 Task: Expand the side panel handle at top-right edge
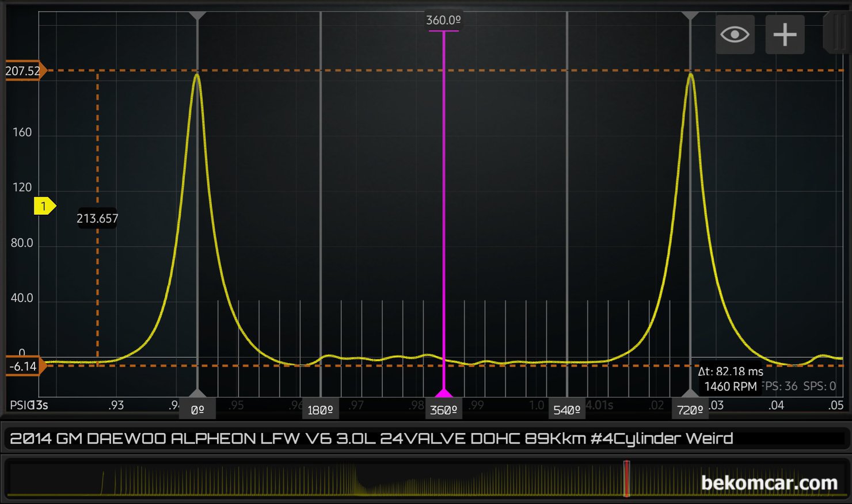[836, 33]
